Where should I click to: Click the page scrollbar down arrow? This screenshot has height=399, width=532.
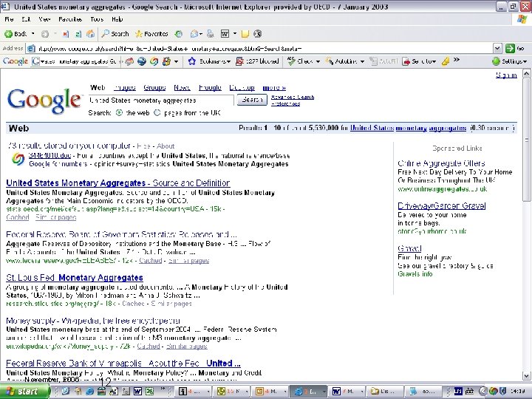(527, 376)
